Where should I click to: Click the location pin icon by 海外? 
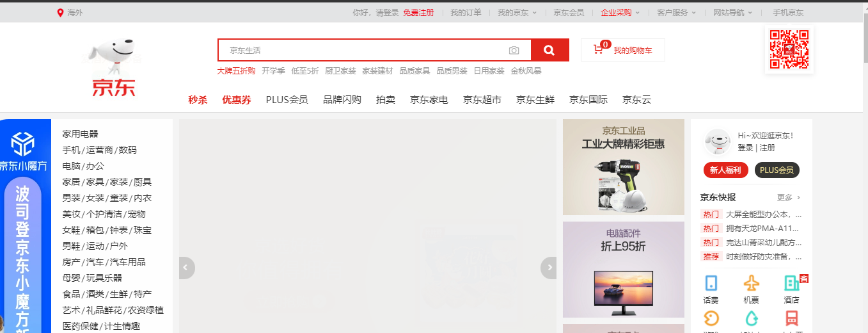coord(61,13)
